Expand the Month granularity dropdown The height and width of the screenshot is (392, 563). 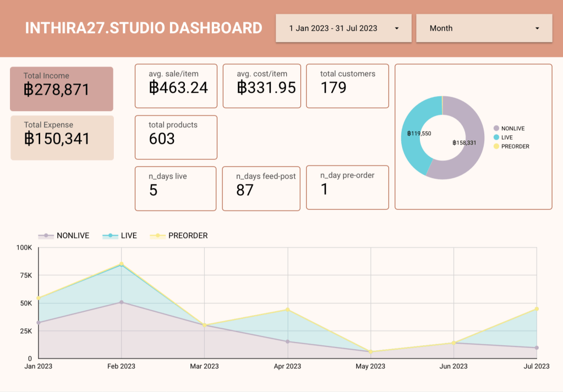click(x=483, y=28)
